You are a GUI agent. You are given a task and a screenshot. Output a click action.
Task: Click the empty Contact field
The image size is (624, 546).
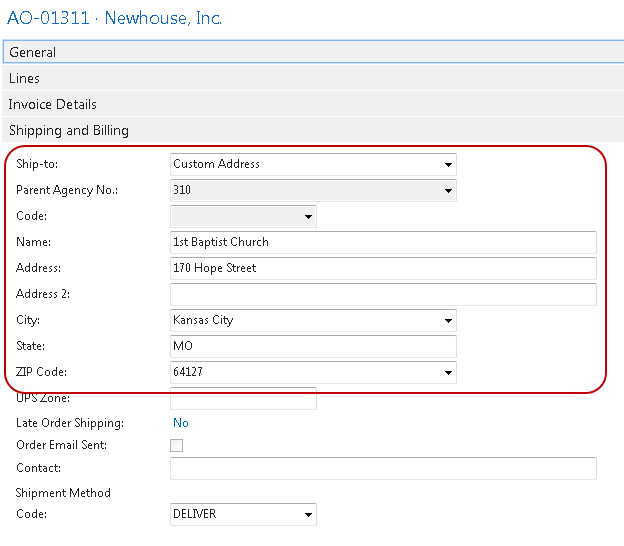click(x=383, y=468)
